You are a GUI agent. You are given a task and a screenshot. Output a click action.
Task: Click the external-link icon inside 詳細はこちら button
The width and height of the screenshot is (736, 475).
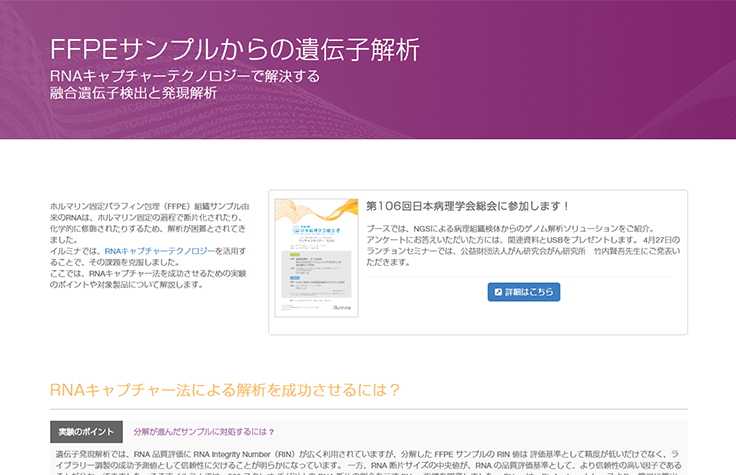497,292
